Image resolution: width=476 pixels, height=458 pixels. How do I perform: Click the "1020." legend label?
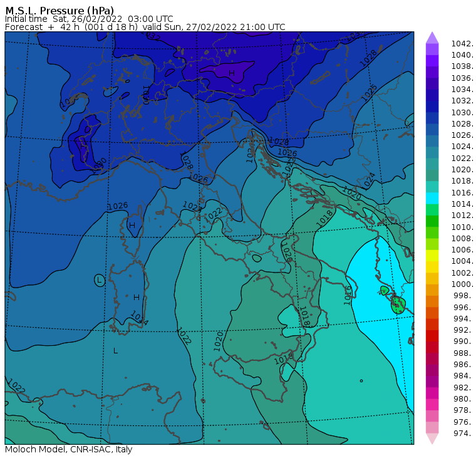462,169
